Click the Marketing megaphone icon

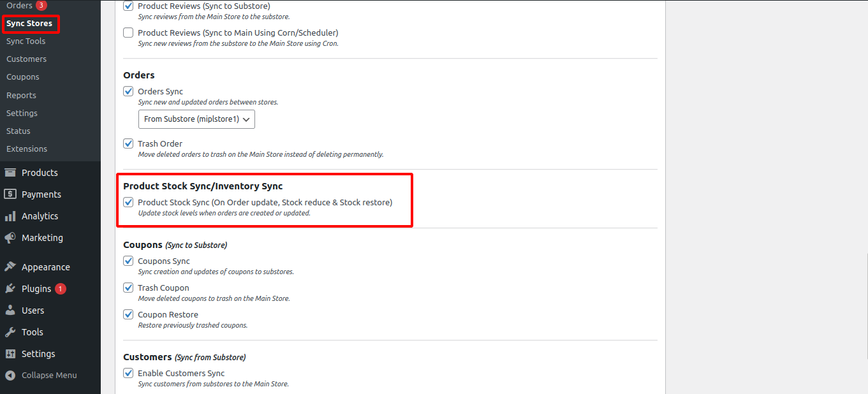click(10, 238)
